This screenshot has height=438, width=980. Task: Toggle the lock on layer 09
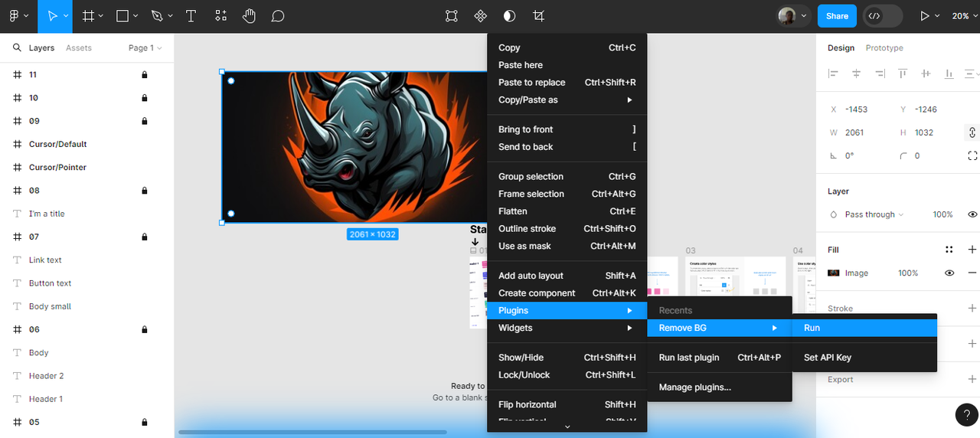(x=144, y=121)
